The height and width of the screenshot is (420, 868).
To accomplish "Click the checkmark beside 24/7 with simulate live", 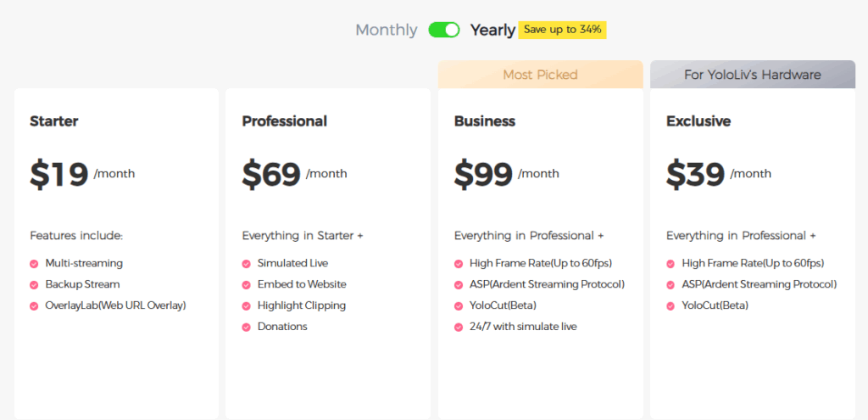I will tap(459, 328).
